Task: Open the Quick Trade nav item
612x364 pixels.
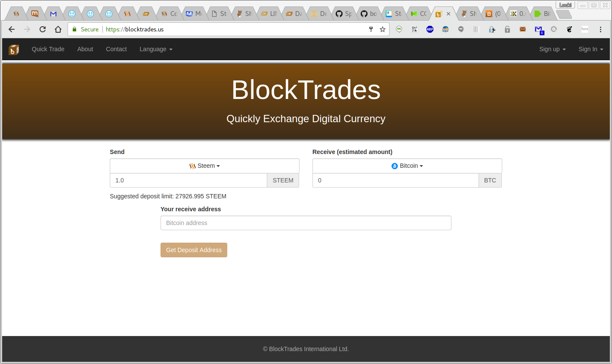Action: [48, 49]
